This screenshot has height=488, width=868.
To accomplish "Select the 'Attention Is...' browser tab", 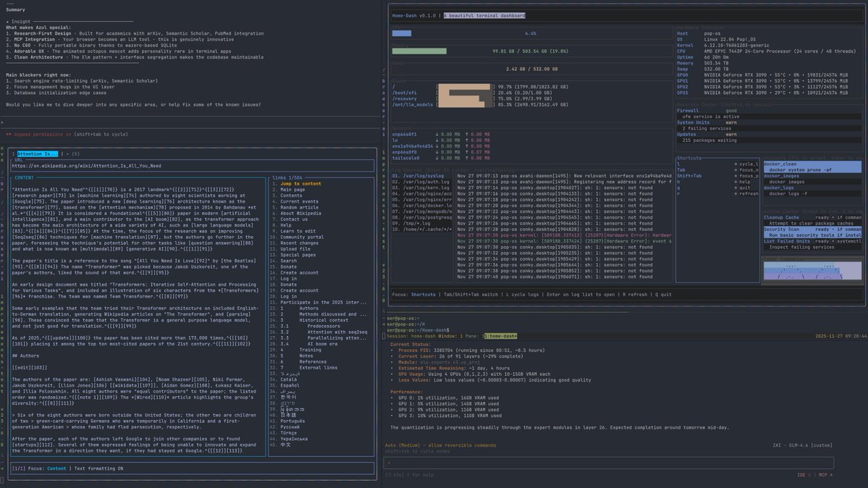I will (x=37, y=154).
